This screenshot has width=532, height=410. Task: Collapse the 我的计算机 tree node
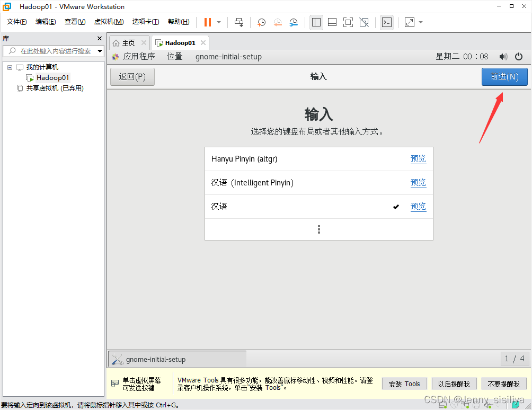(10, 67)
